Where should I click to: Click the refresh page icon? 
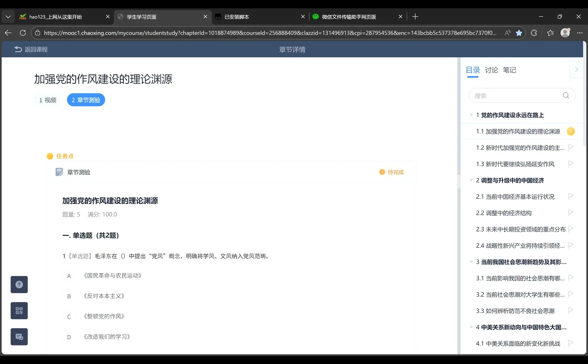click(23, 33)
